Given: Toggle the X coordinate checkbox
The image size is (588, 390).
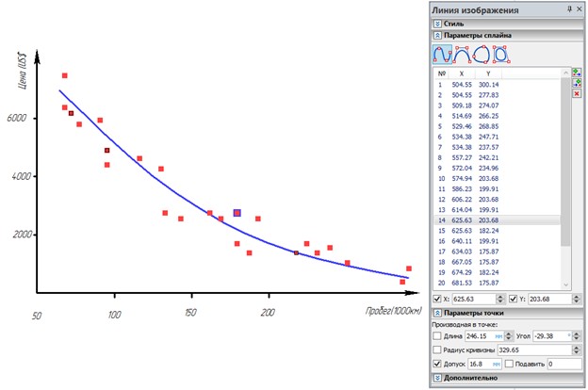Looking at the screenshot, I should 437,300.
